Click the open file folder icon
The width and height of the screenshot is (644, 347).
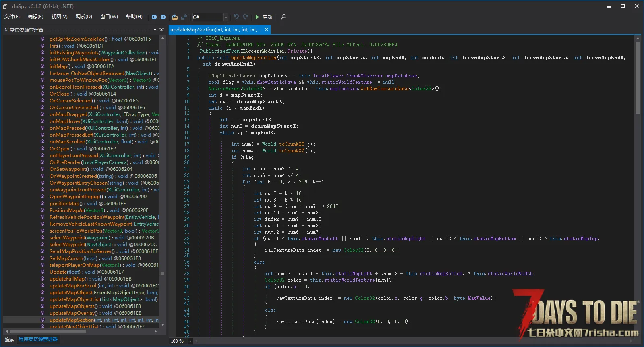(x=175, y=17)
